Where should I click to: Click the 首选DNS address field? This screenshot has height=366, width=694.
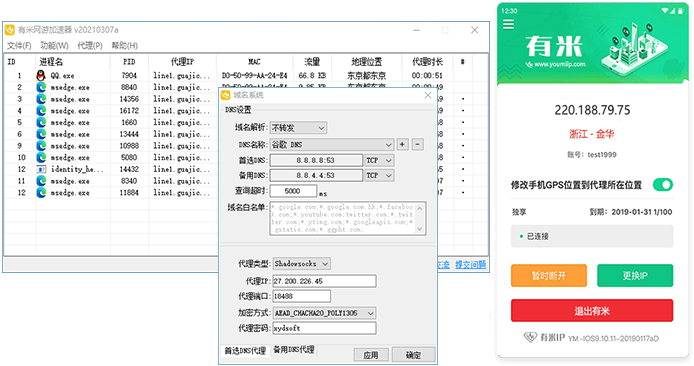[316, 160]
